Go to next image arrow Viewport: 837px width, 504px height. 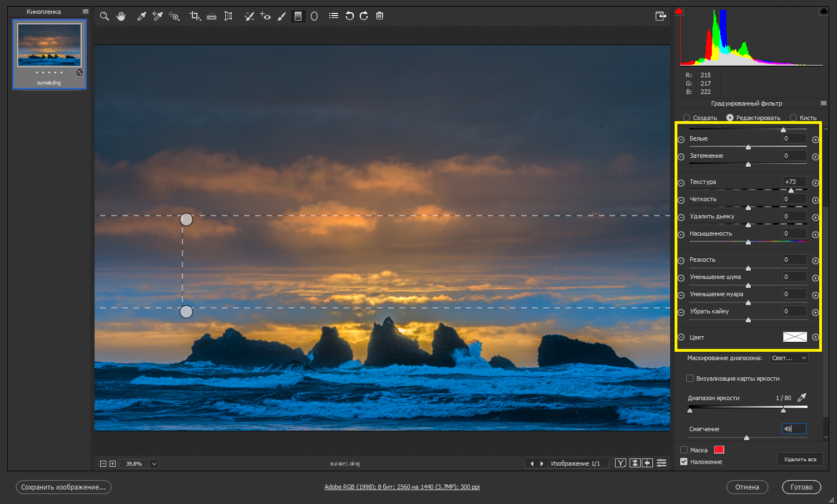pos(542,463)
